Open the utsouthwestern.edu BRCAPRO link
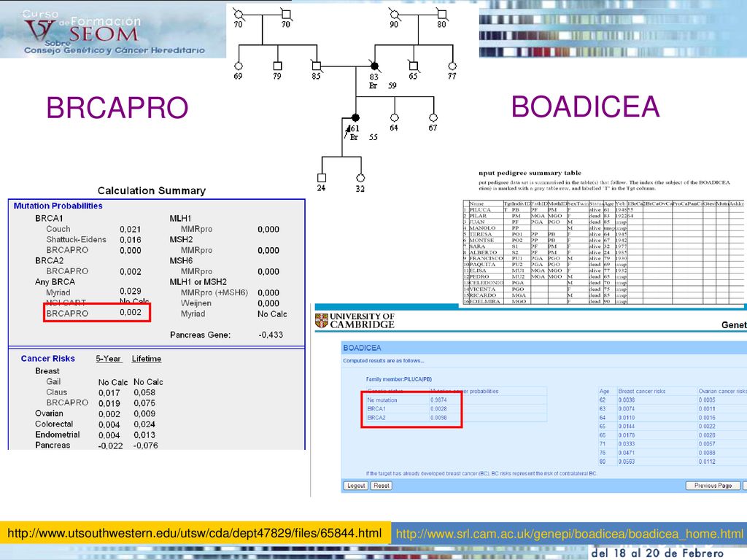This screenshot has height=560, width=747. [194, 533]
